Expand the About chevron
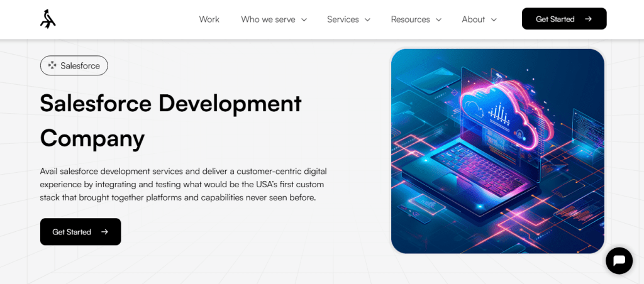This screenshot has height=284, width=644. [494, 19]
